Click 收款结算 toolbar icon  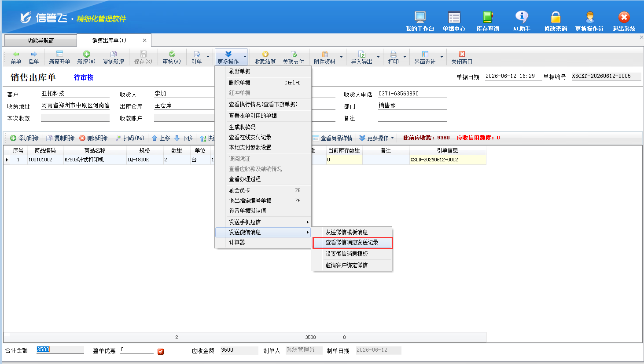tap(265, 58)
